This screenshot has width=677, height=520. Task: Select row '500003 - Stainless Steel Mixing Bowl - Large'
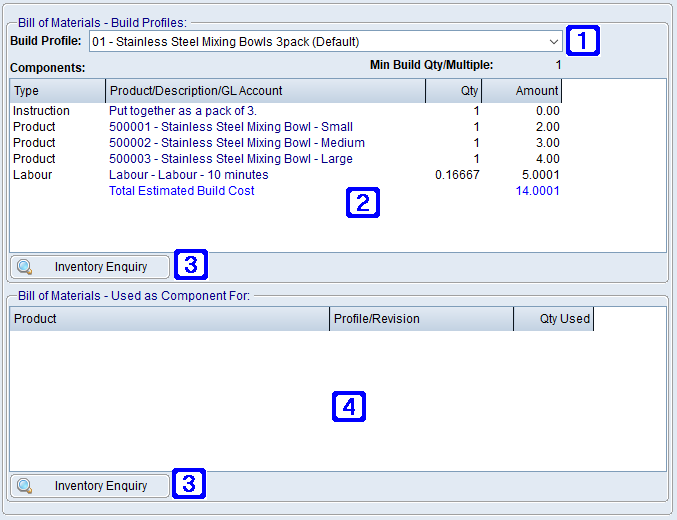point(286,159)
